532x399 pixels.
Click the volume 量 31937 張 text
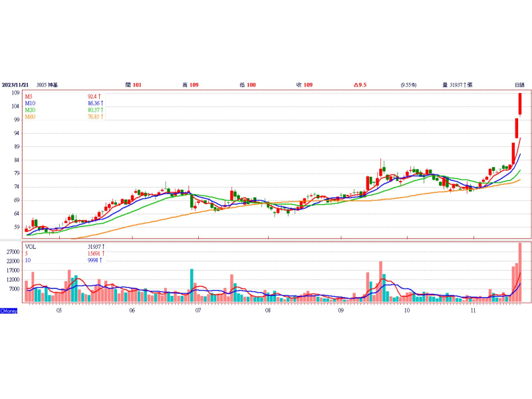click(x=458, y=85)
